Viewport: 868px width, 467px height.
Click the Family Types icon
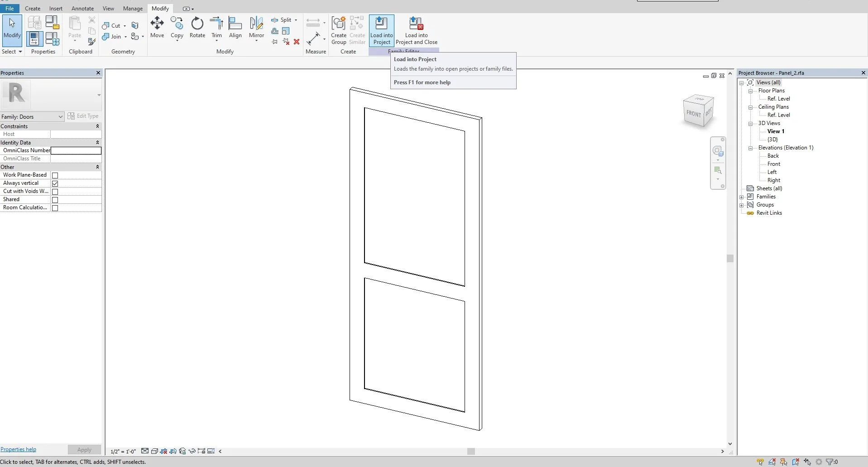click(53, 39)
